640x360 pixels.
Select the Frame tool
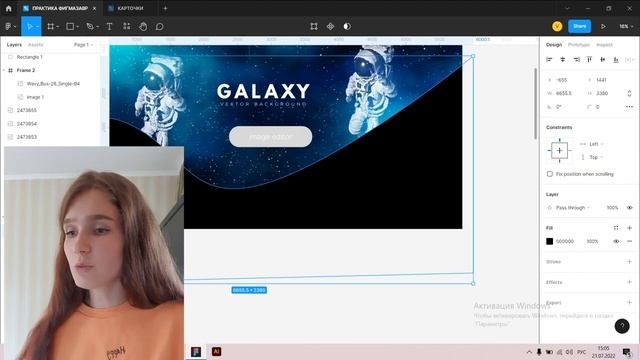[51, 27]
